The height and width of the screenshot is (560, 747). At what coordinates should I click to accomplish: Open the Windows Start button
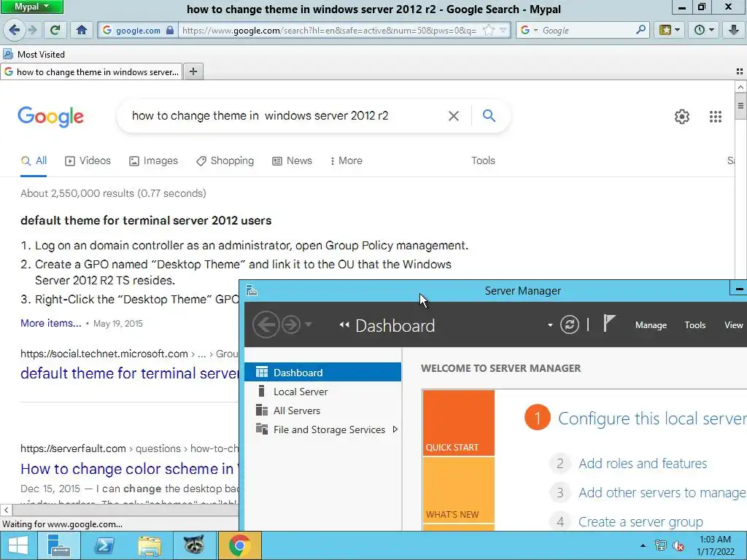point(18,545)
